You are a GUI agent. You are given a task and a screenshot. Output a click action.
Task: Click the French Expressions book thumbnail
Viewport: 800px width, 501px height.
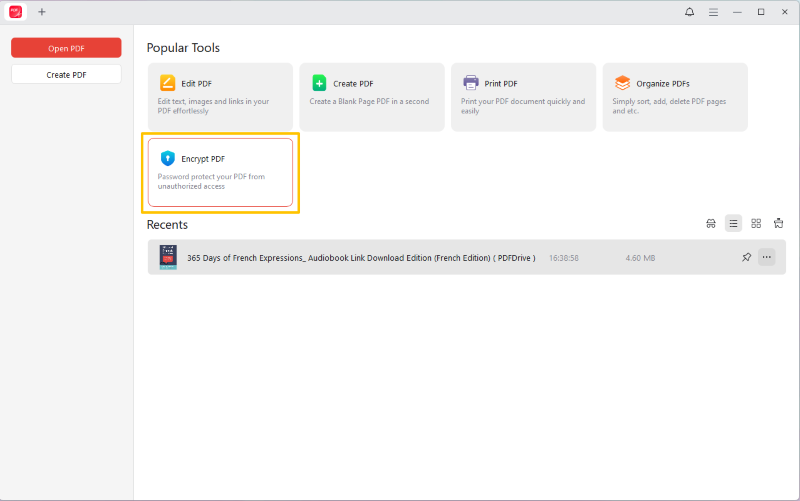pos(168,257)
